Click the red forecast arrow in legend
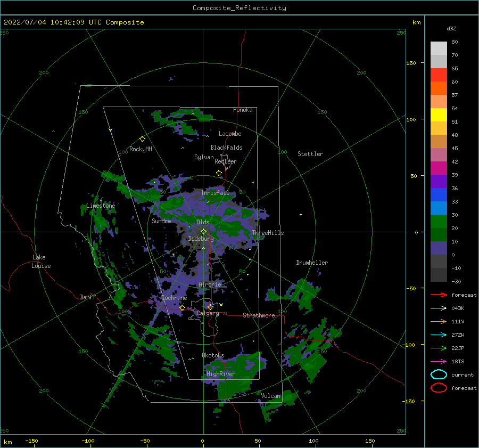Viewport: 479px width, 448px height. [439, 295]
